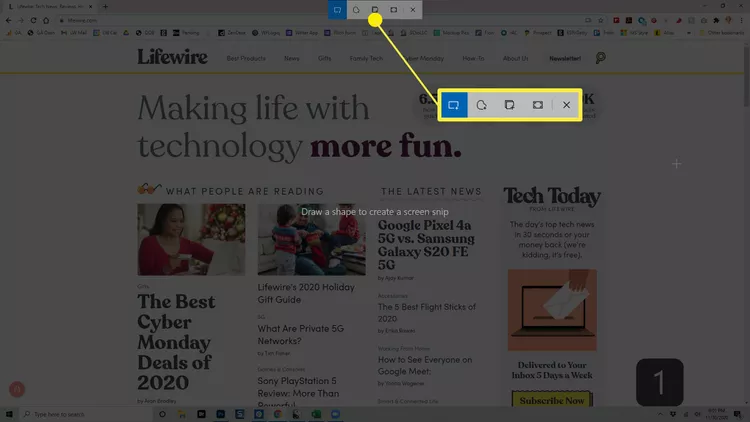750x422 pixels.
Task: Open the Writer App bookmark
Action: (x=302, y=33)
